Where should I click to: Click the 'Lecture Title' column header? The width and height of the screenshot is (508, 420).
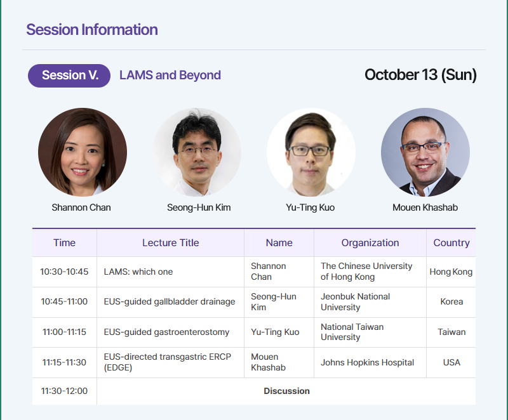pyautogui.click(x=170, y=243)
